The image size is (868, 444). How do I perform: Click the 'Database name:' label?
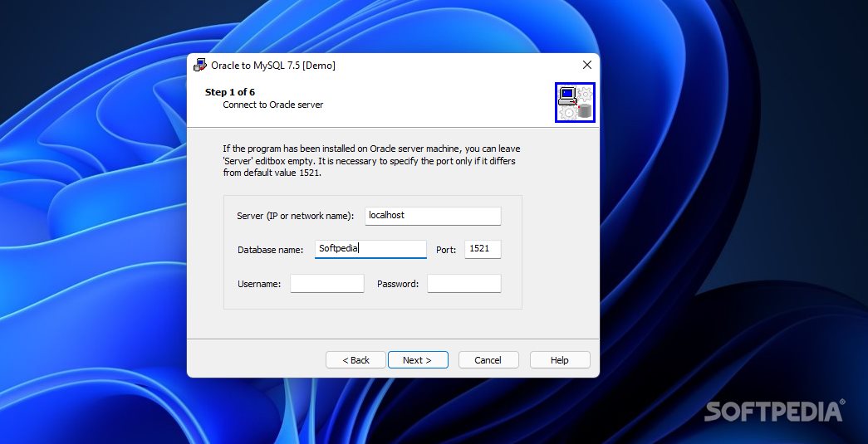pyautogui.click(x=270, y=250)
